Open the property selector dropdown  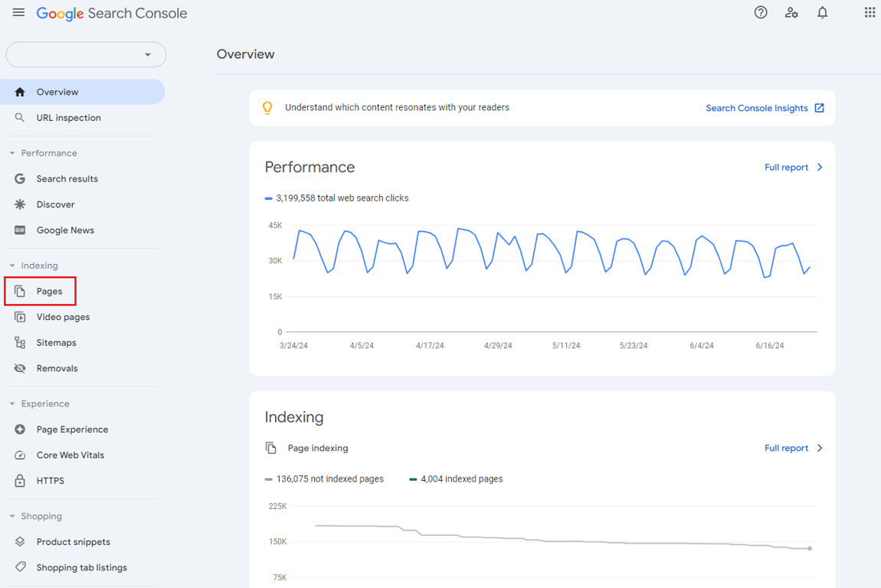point(86,54)
